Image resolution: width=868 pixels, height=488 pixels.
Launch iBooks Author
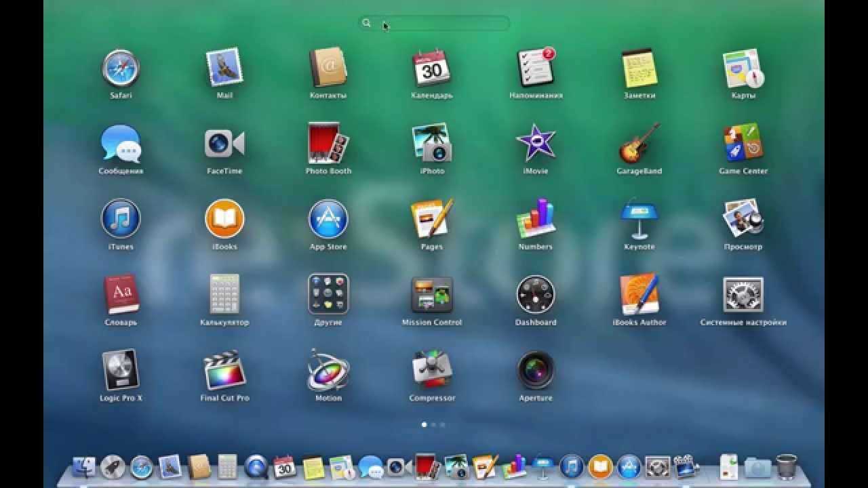(x=639, y=294)
